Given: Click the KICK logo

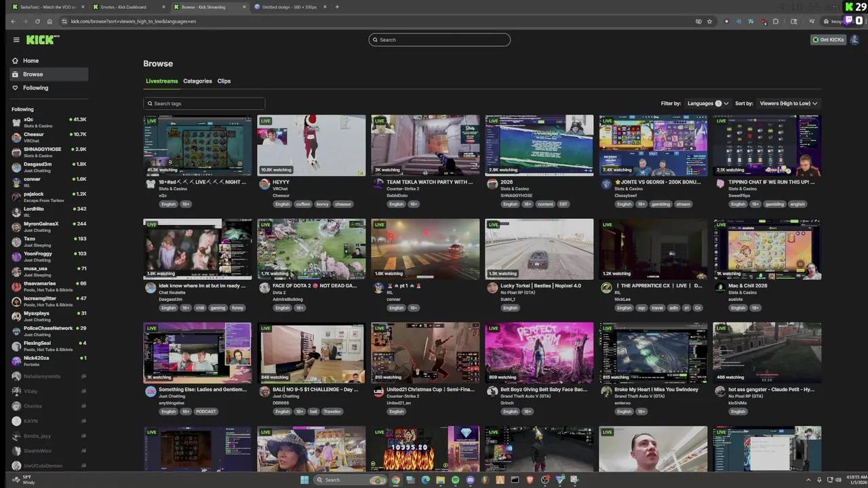Looking at the screenshot, I should click(42, 40).
